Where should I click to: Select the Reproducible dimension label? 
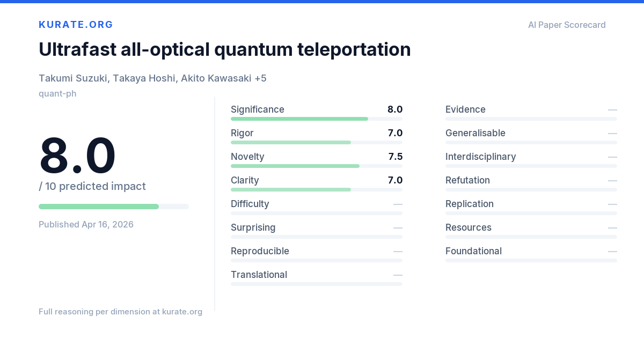260,251
